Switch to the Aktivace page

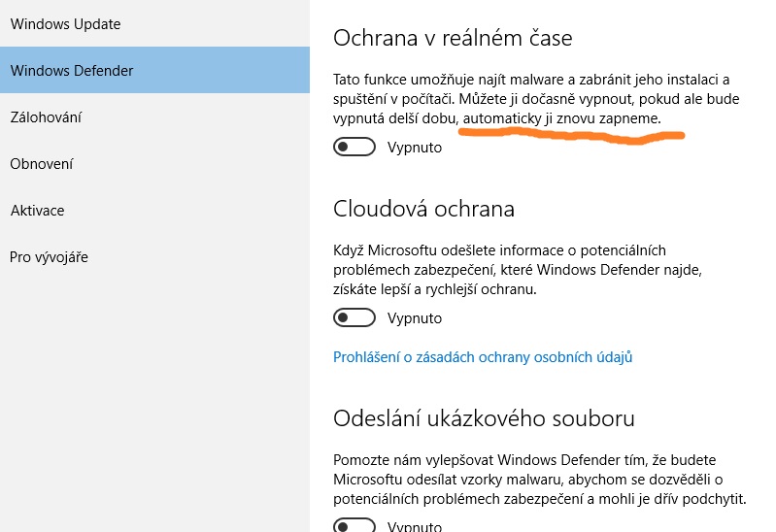coord(37,210)
